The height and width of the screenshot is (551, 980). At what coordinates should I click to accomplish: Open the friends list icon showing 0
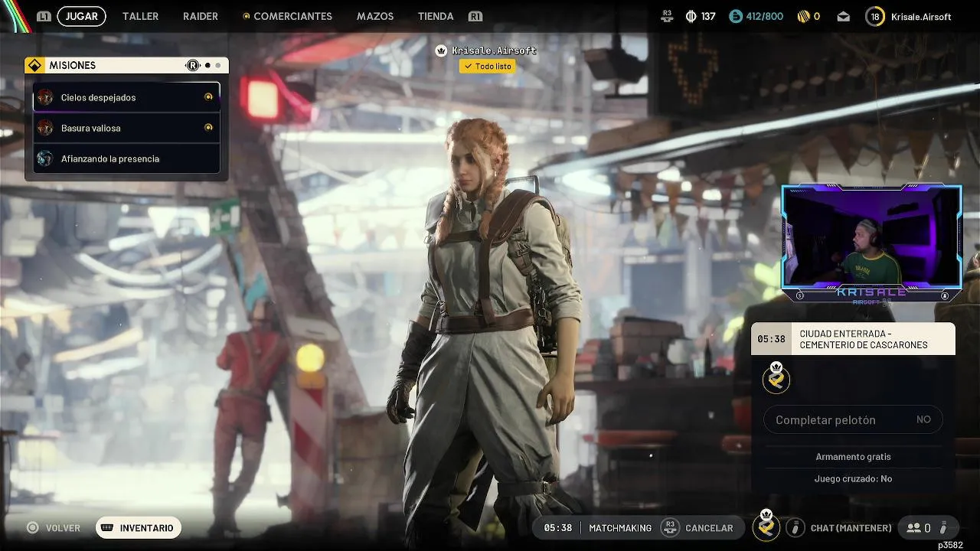coord(918,528)
